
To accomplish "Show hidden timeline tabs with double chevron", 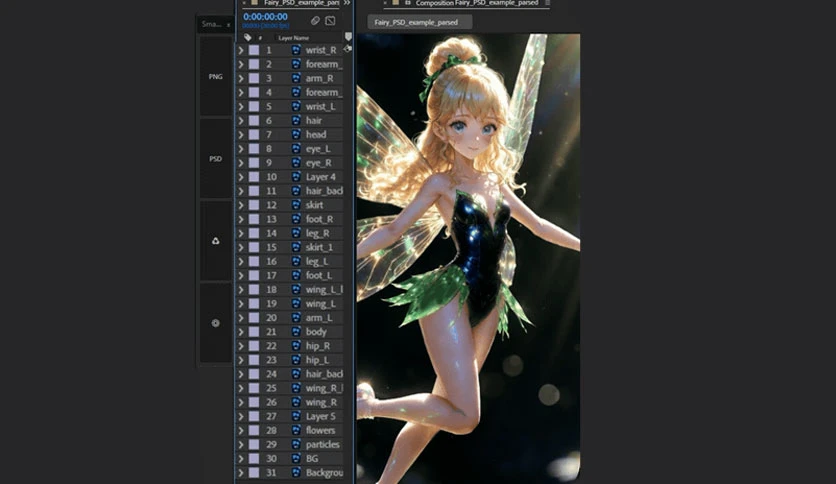I will point(347,3).
